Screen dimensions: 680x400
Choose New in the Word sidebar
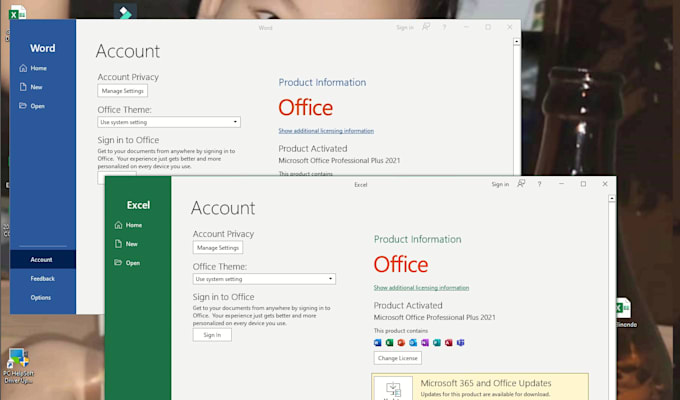(31, 87)
